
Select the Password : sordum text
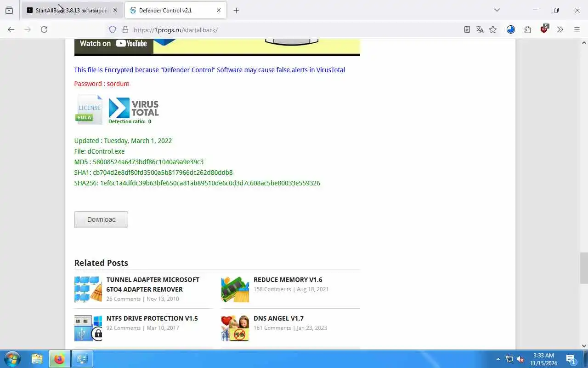click(x=102, y=84)
